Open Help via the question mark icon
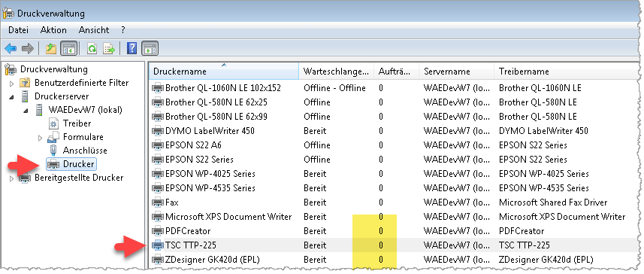This screenshot has height=274, width=644. tap(132, 49)
